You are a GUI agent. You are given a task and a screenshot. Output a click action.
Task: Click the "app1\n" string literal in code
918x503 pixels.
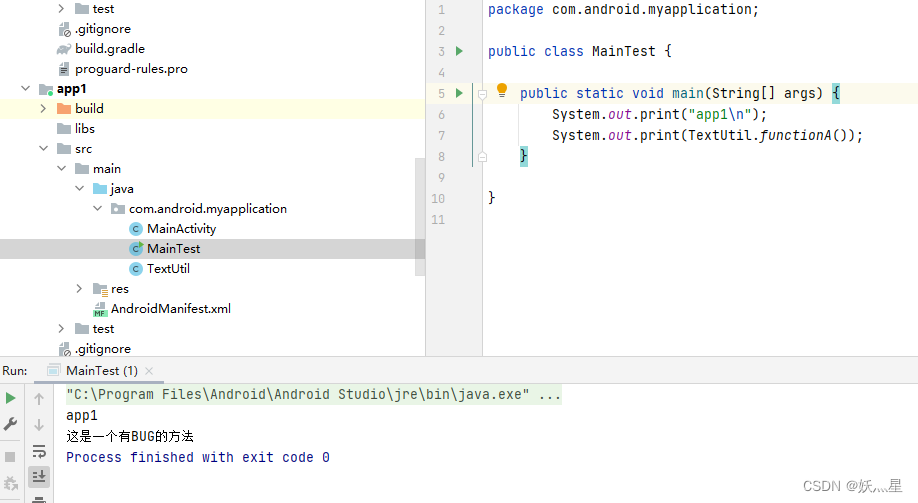tap(720, 114)
